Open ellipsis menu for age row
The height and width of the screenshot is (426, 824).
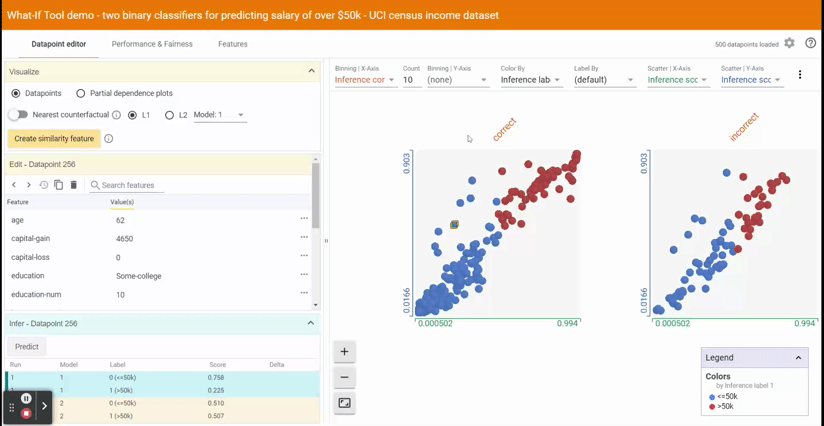(x=304, y=219)
